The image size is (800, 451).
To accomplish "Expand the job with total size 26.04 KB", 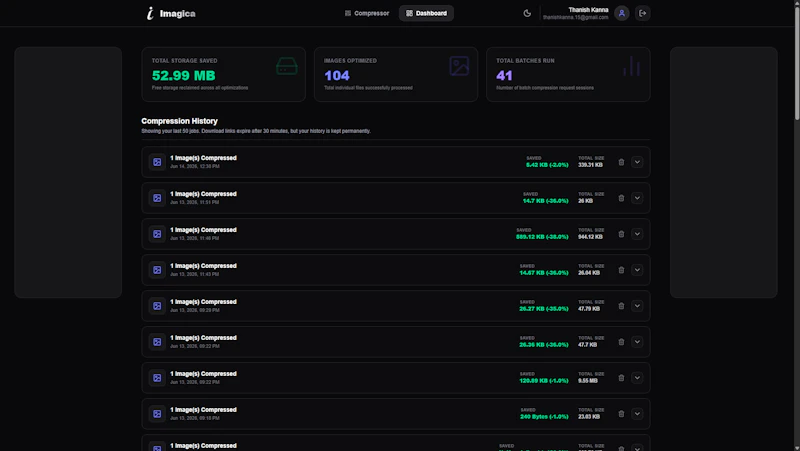I will [637, 270].
